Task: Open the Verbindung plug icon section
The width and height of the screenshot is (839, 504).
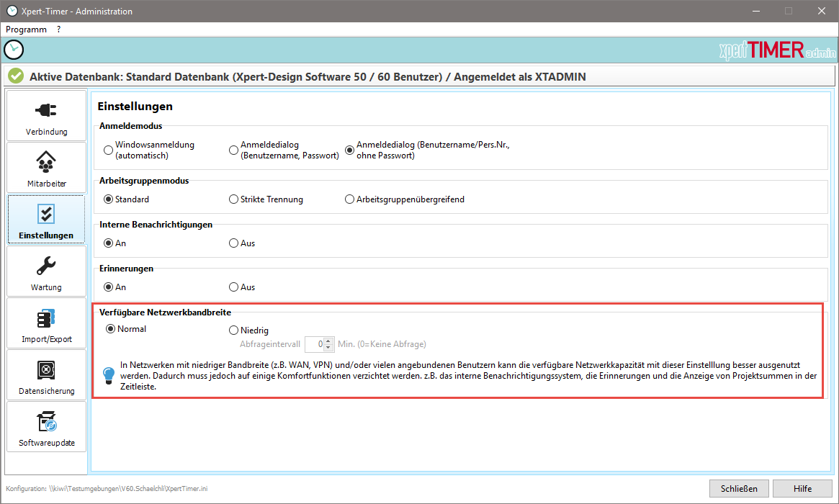Action: click(x=47, y=115)
